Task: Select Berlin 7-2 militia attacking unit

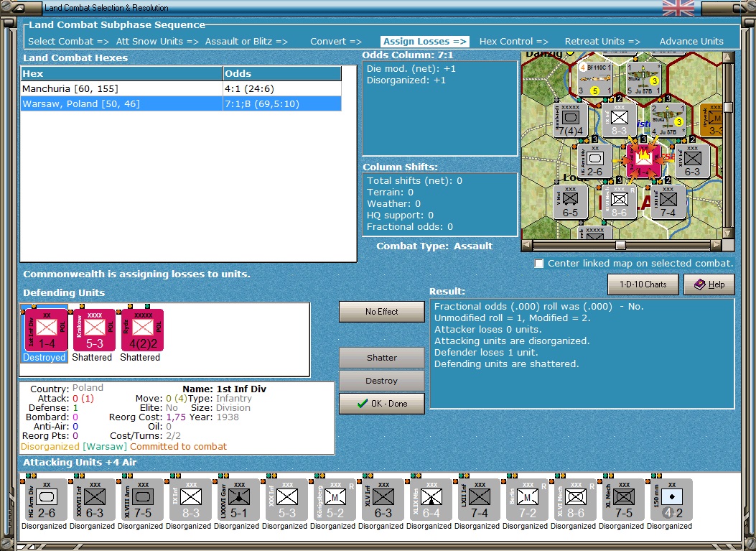Action: [x=528, y=499]
